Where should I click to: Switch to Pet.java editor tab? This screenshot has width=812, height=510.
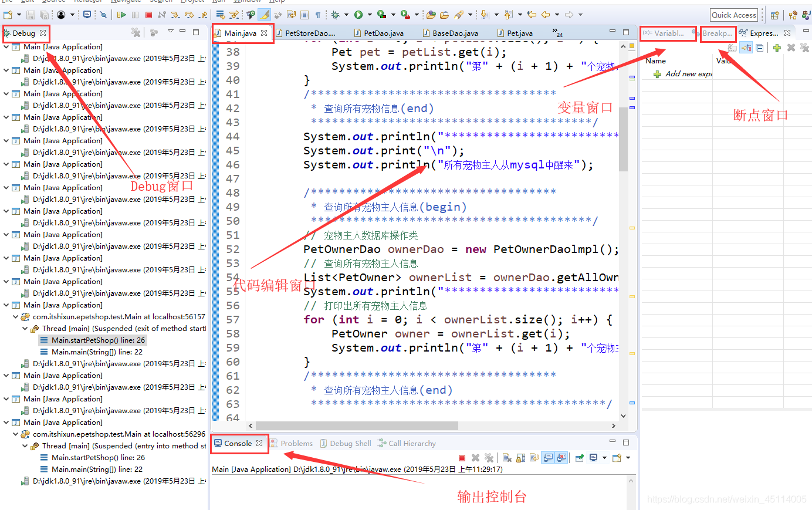pos(515,33)
